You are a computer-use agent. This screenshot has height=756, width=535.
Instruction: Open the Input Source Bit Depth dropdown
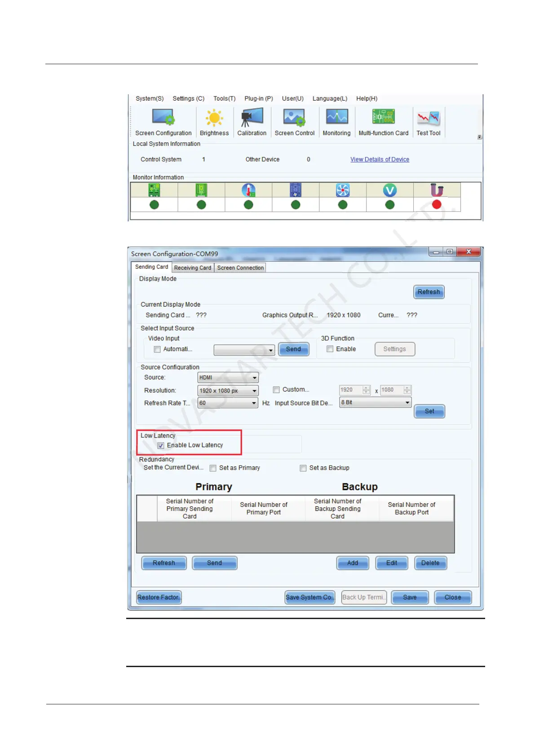click(375, 403)
